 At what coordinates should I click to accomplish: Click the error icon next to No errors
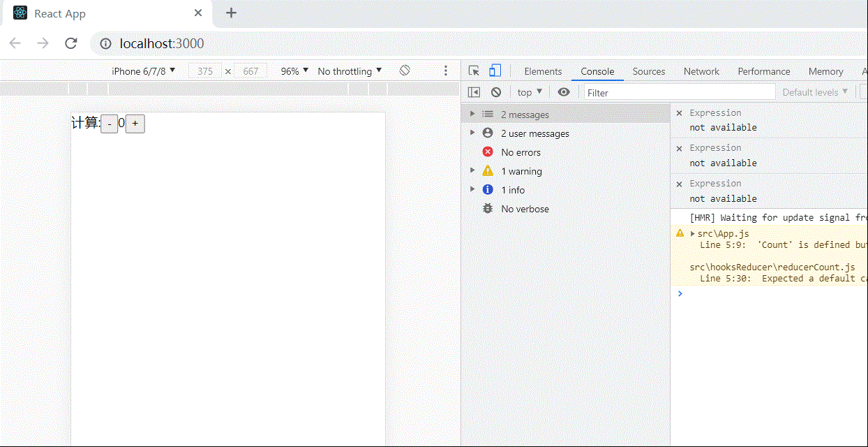click(x=488, y=152)
